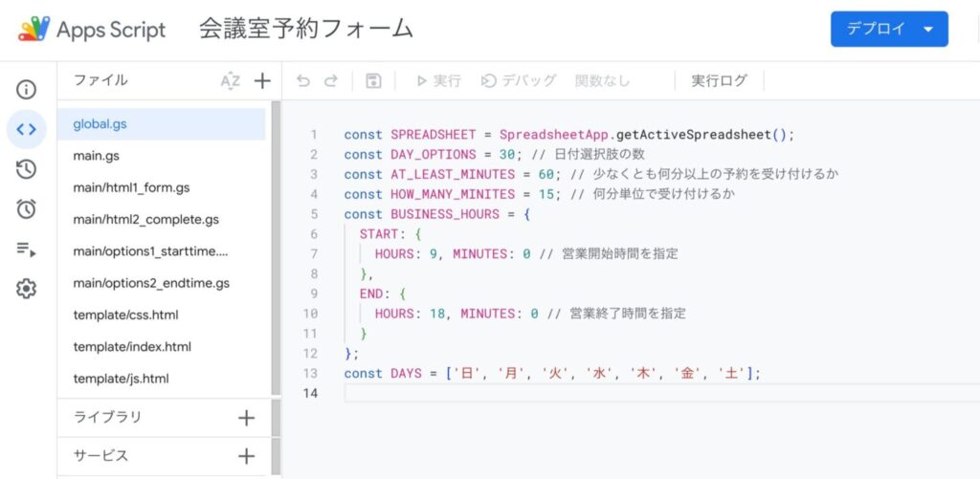Sort files alphabetically with AZ icon
The width and height of the screenshot is (980, 479).
tap(231, 80)
